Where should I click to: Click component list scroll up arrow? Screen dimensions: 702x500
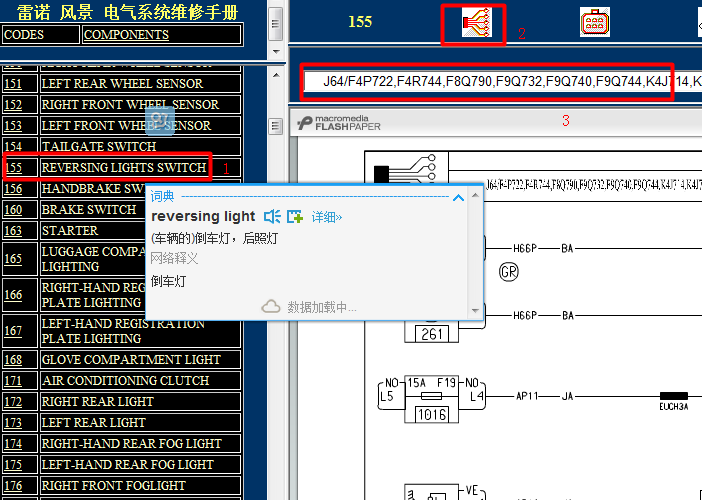276,75
